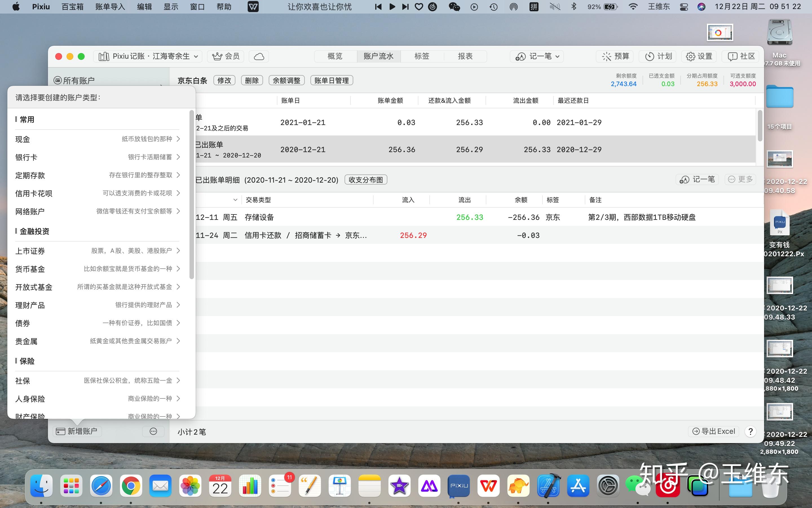This screenshot has height=508, width=812.
Task: Click 导出 Excel export button
Action: pos(714,432)
